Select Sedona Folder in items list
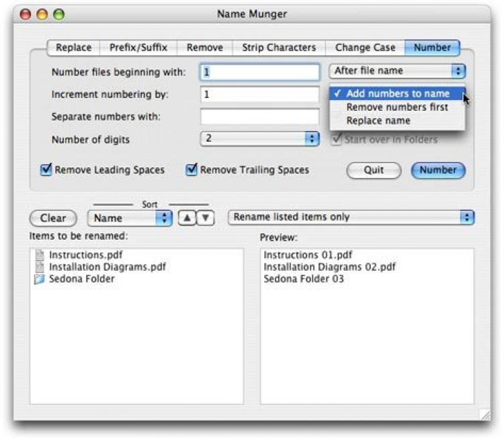The width and height of the screenshot is (504, 438). (x=81, y=279)
